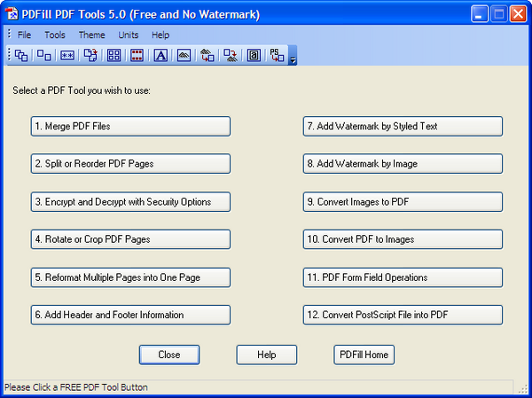Select the Reformat Multiple Pages toolbar icon

pyautogui.click(x=113, y=55)
